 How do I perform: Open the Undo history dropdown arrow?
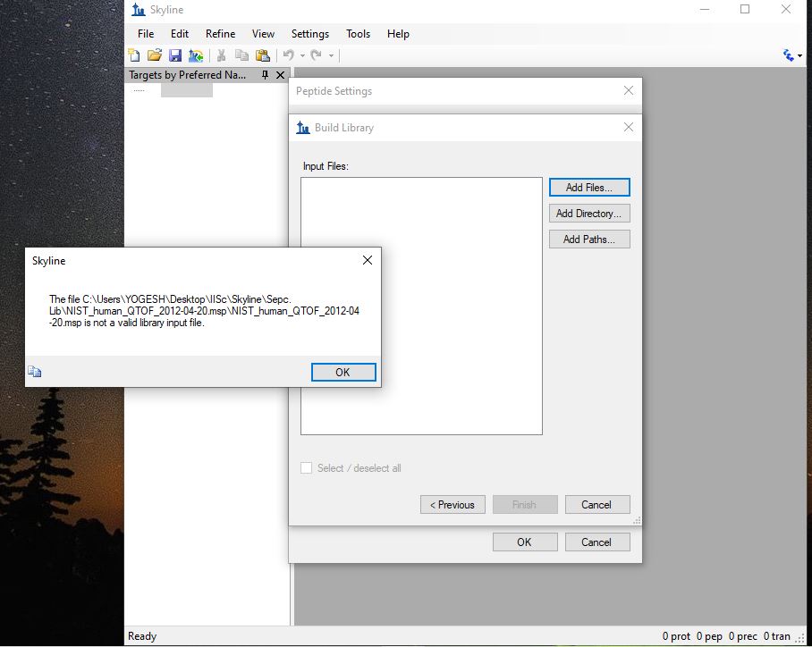(302, 55)
